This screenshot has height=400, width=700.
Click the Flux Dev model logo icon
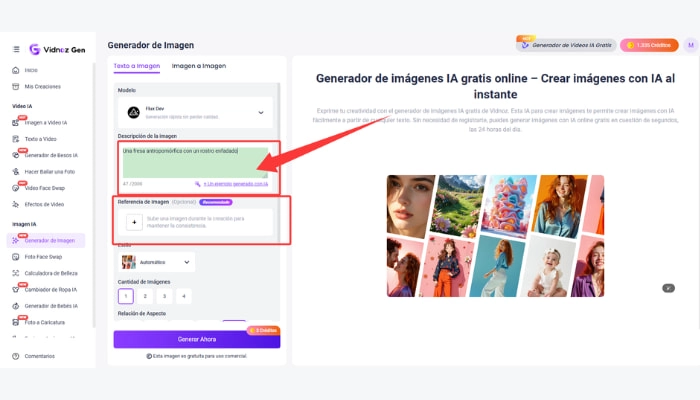[x=133, y=112]
